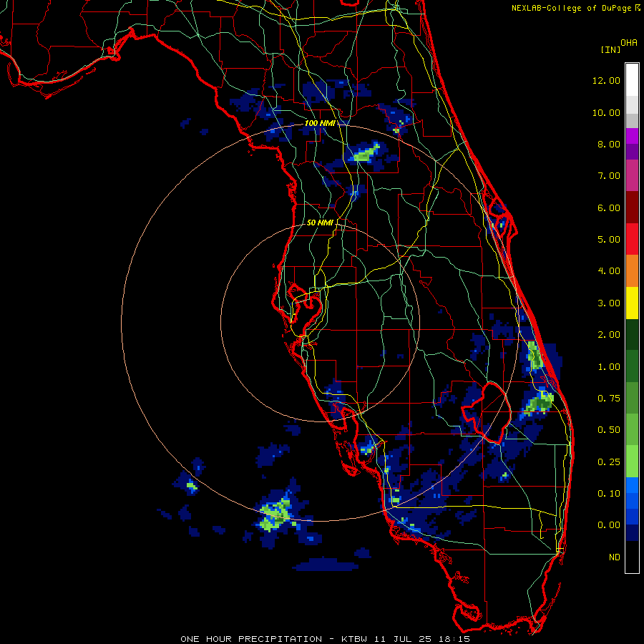Select the 1.00 legend value
This screenshot has width=644, height=644.
(609, 367)
